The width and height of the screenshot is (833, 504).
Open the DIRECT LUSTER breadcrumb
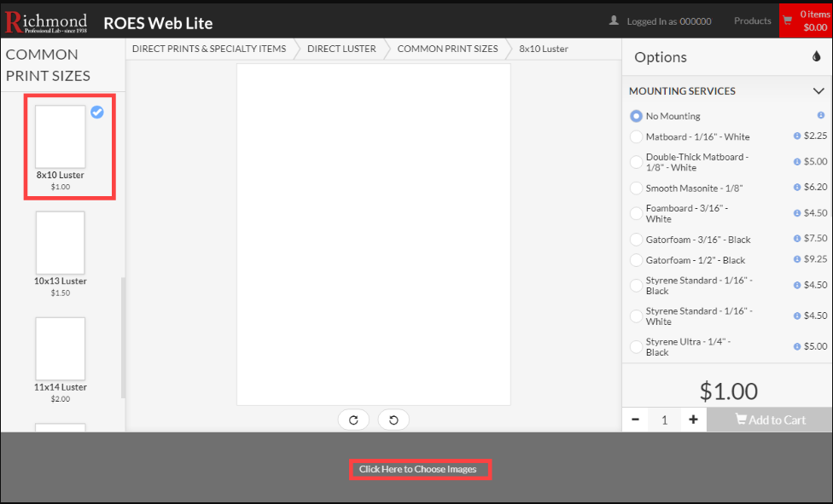341,49
